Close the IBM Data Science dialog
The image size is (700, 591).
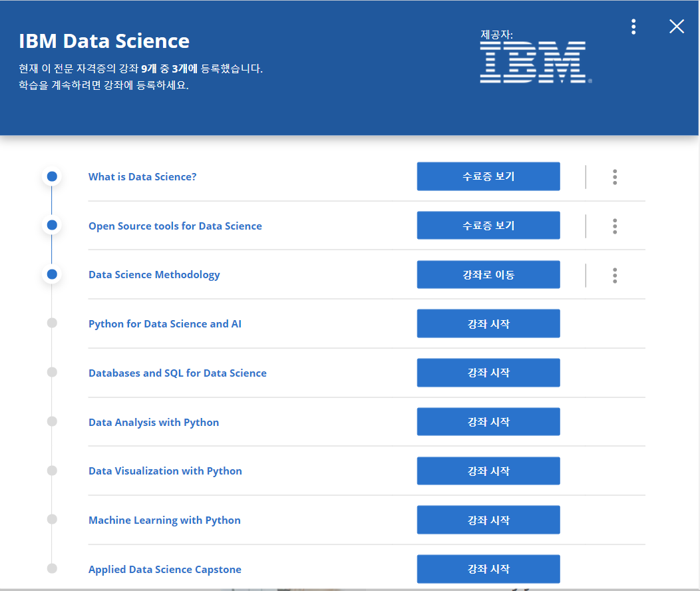click(677, 27)
